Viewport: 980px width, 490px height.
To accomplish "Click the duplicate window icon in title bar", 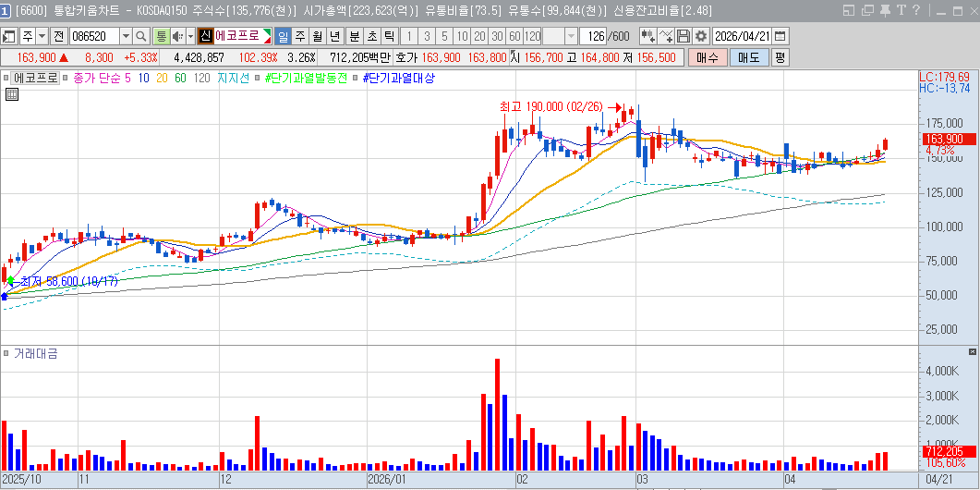I will (867, 10).
